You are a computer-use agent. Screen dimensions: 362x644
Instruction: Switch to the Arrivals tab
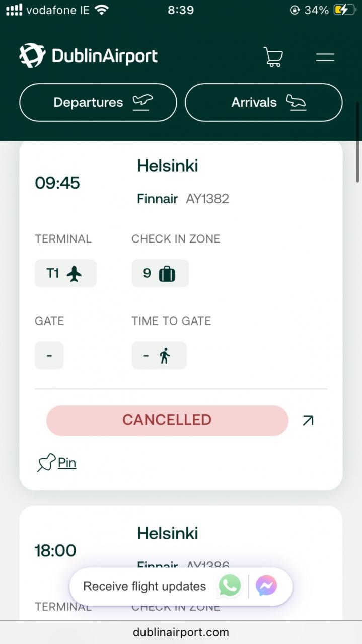263,102
